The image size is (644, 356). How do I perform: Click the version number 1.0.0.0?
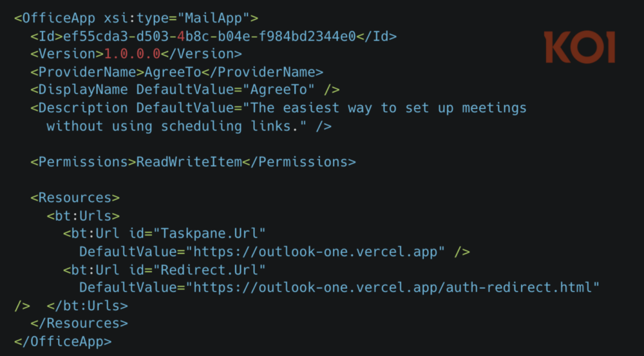tap(133, 54)
